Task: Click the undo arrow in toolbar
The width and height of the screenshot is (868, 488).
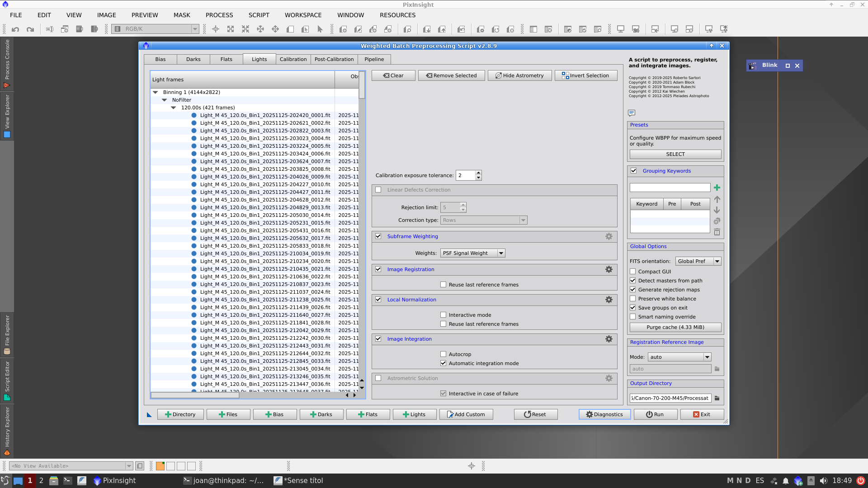Action: (15, 29)
